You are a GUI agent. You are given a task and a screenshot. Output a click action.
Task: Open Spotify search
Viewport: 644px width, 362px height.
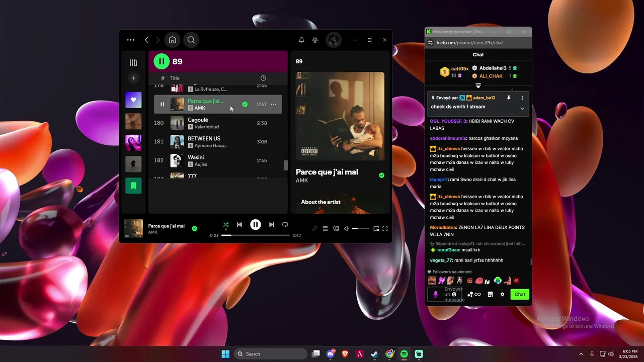coord(191,40)
